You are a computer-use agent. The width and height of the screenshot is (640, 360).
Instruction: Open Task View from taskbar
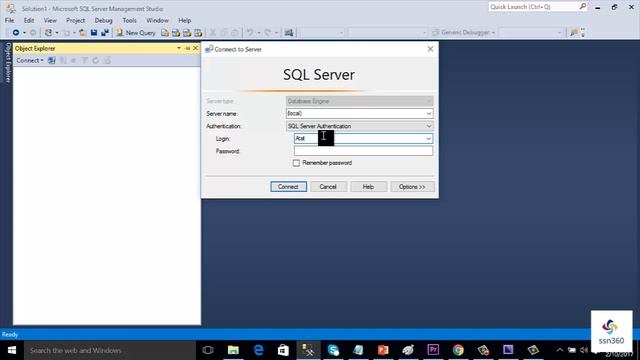coord(208,350)
